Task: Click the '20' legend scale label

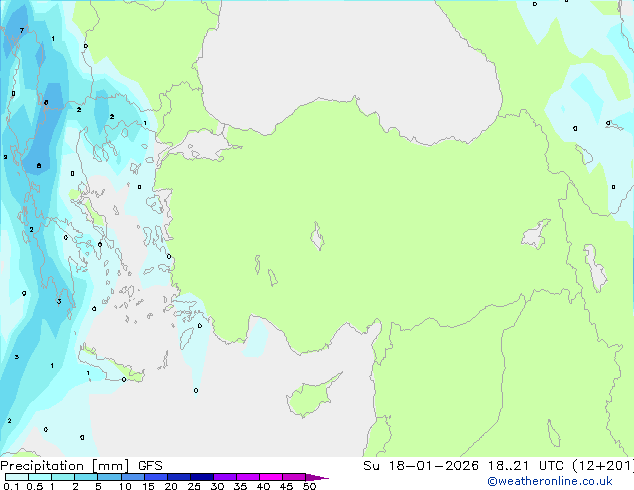Action: tap(171, 486)
